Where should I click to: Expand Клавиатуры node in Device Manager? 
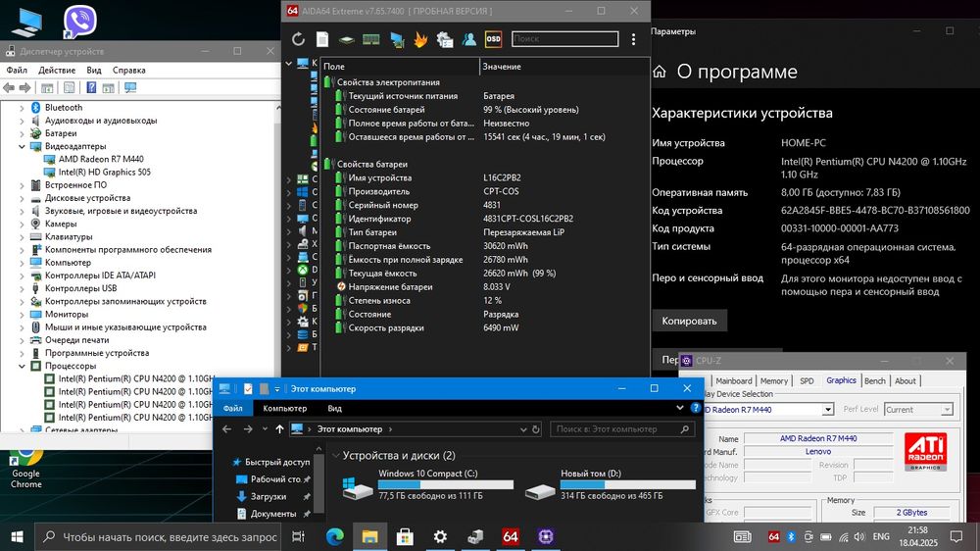click(x=22, y=237)
